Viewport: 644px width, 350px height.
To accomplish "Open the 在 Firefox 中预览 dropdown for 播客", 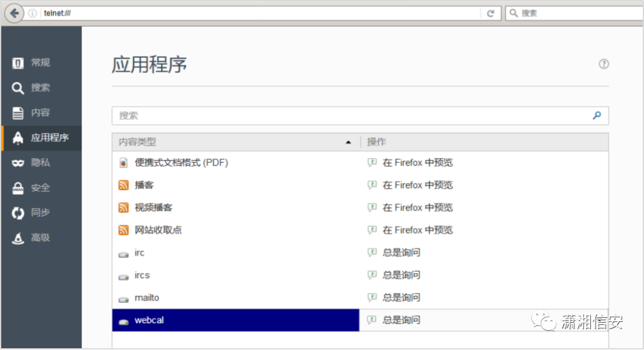I will [411, 185].
